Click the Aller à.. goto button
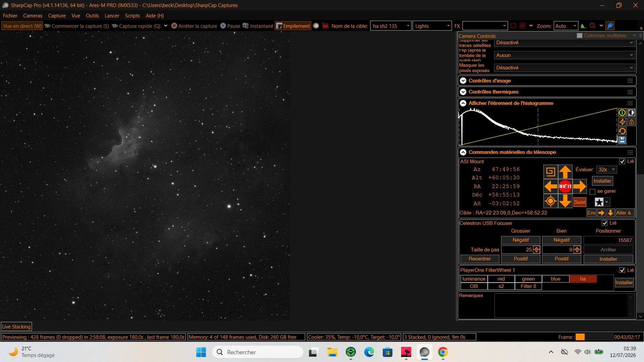644x362 pixels. click(624, 213)
